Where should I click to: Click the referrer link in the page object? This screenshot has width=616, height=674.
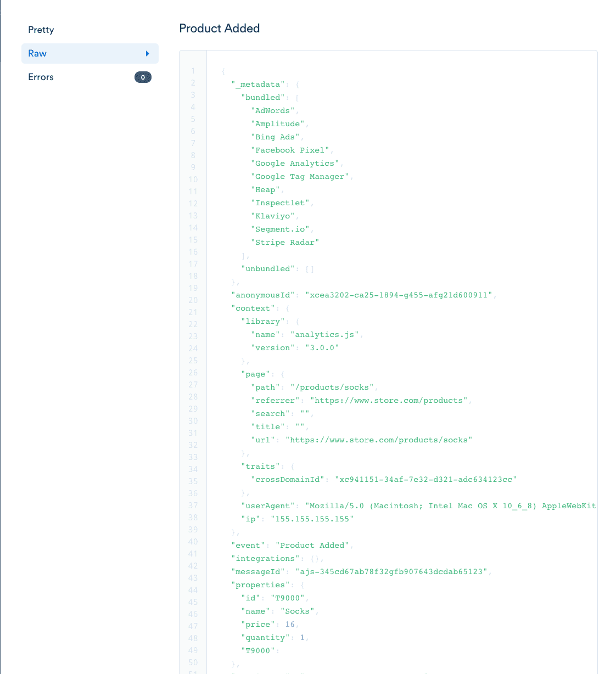pyautogui.click(x=389, y=400)
